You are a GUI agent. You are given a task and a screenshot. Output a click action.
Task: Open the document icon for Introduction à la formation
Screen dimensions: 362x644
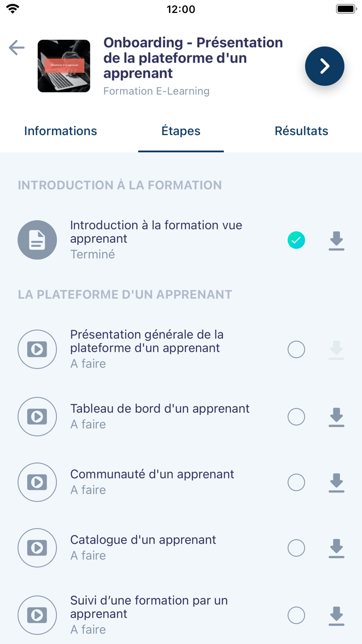click(37, 240)
